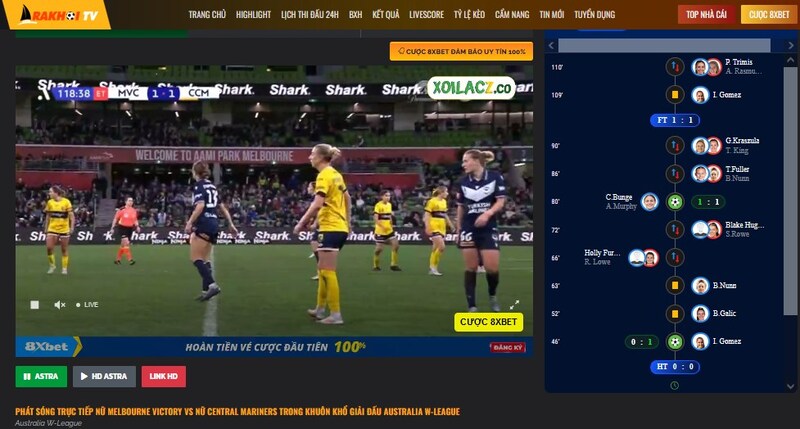The width and height of the screenshot is (800, 429).
Task: Click the yellow card icon at 63'
Action: point(674,286)
